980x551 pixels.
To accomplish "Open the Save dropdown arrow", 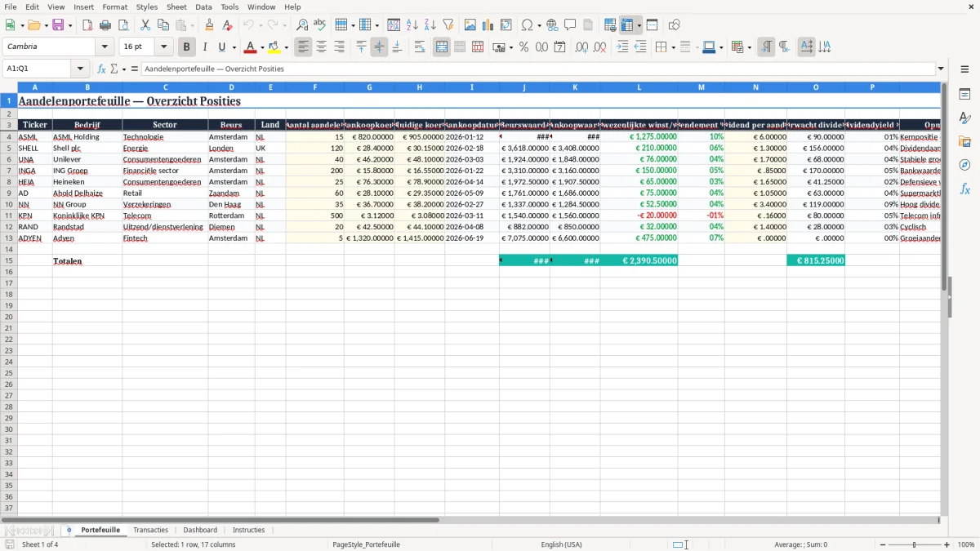I will coord(69,25).
